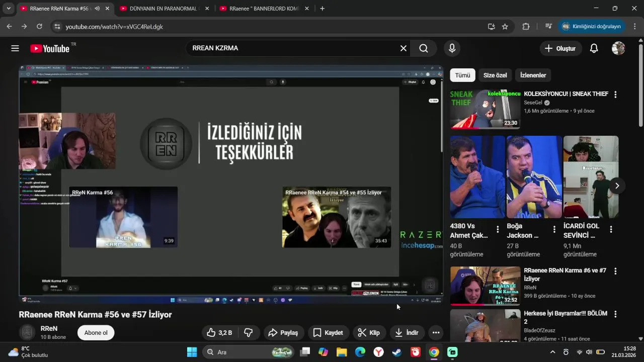Open the Windows Start menu
644x362 pixels.
pos(192,352)
